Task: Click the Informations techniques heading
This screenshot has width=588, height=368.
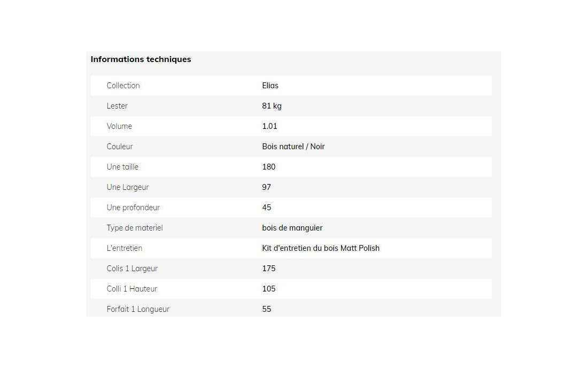Action: [x=141, y=59]
